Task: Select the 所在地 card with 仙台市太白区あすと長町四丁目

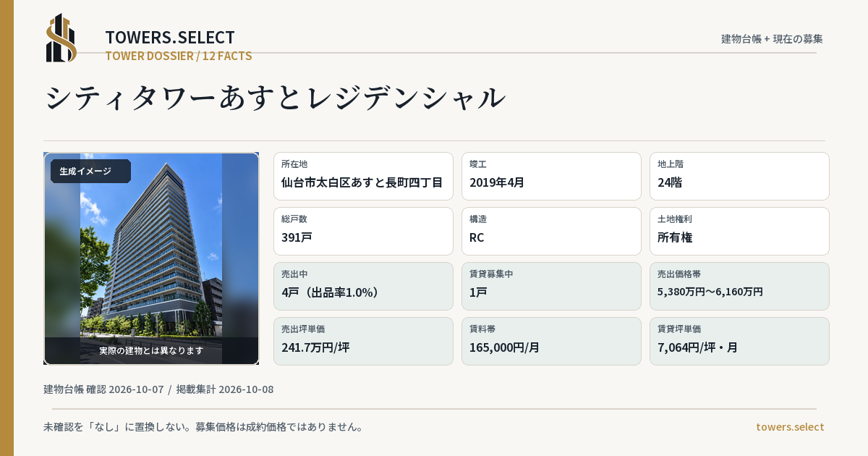Action: [x=363, y=176]
